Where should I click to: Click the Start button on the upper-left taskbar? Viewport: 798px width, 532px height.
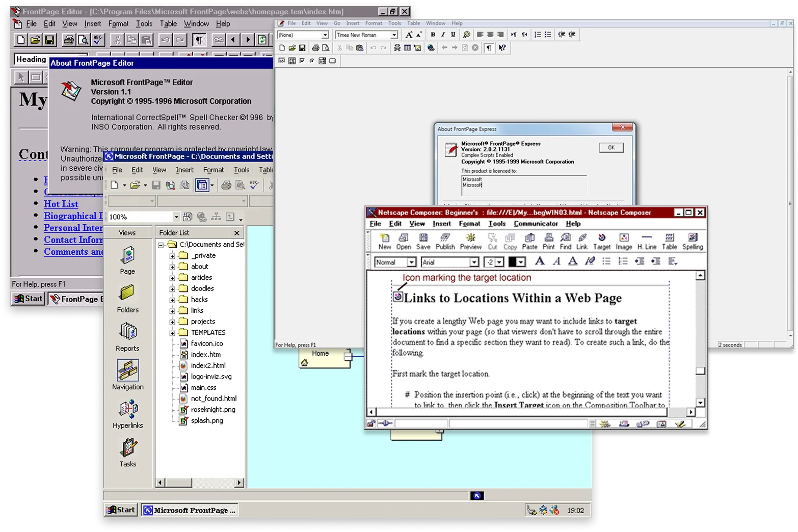click(29, 299)
